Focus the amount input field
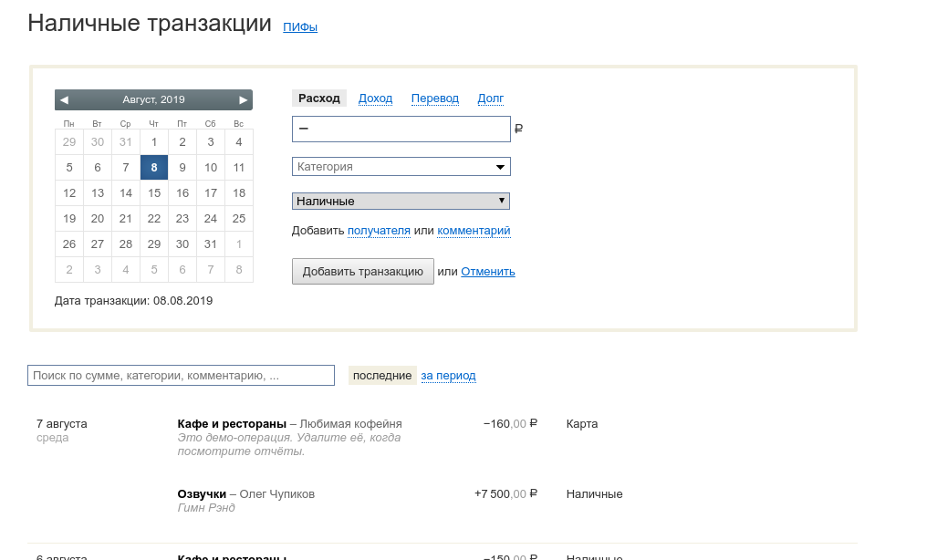The height and width of the screenshot is (560, 927). click(401, 130)
